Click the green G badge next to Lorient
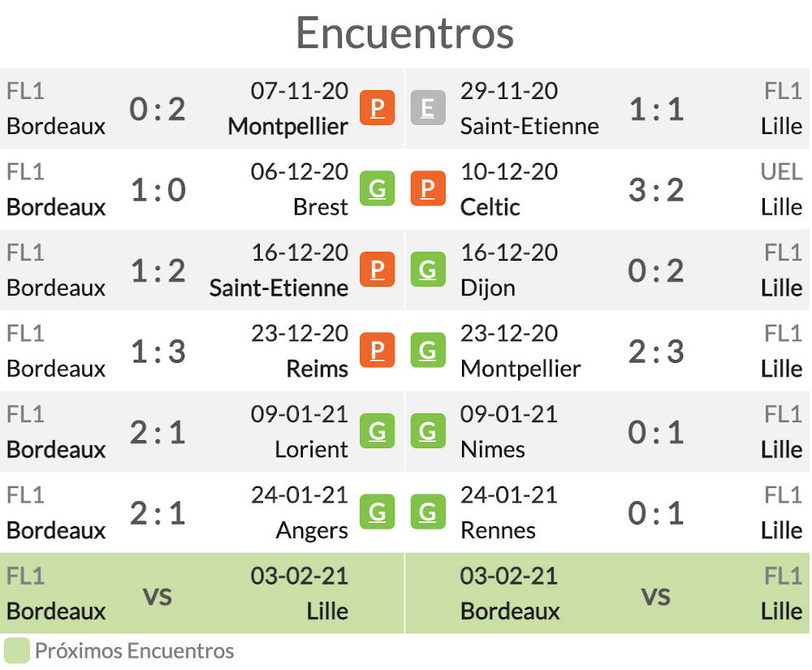812x670 pixels. coord(377,430)
